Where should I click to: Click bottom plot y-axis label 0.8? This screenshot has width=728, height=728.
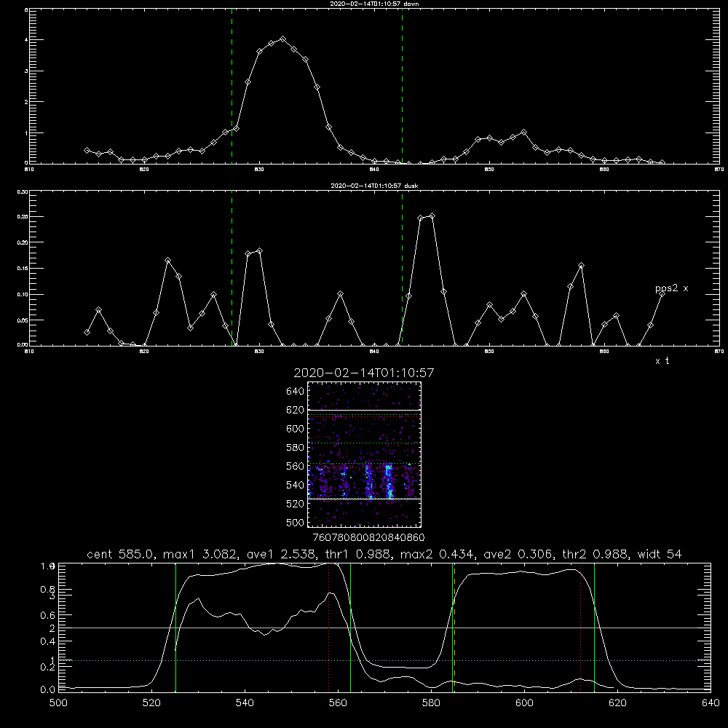click(x=48, y=590)
